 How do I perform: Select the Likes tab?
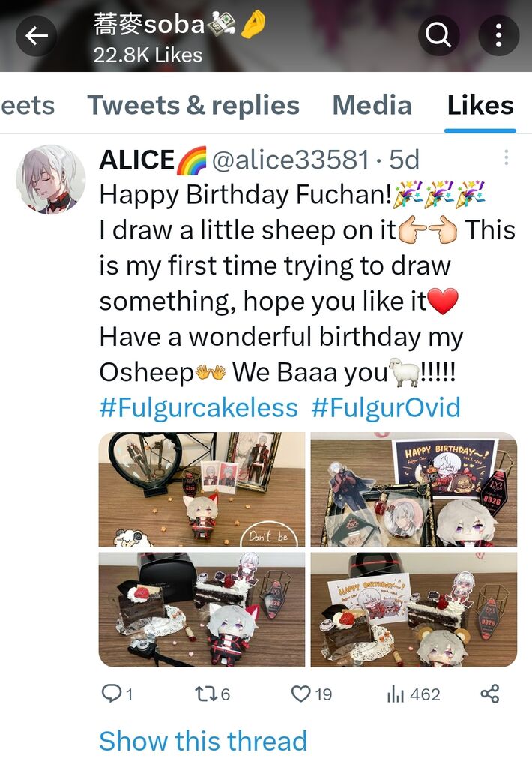pos(480,105)
